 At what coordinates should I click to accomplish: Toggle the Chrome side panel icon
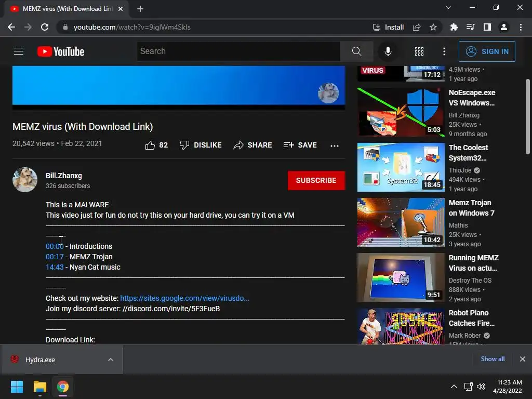pyautogui.click(x=487, y=27)
